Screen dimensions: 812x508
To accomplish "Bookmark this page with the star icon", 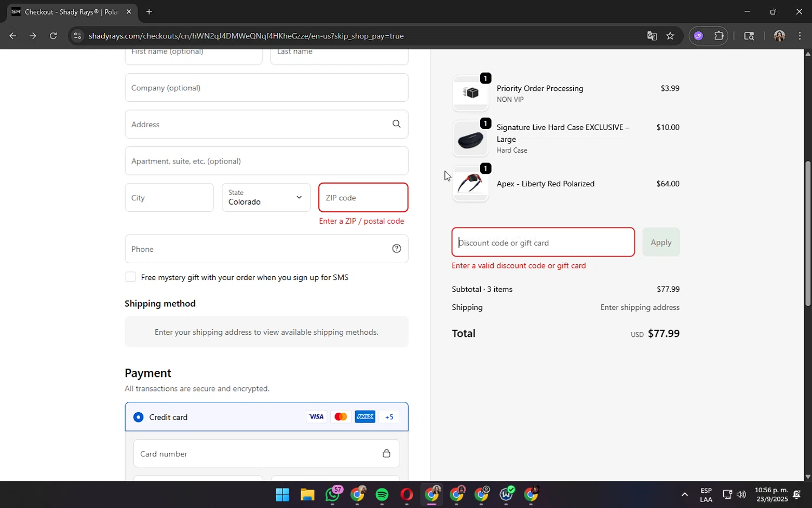I will [x=670, y=36].
